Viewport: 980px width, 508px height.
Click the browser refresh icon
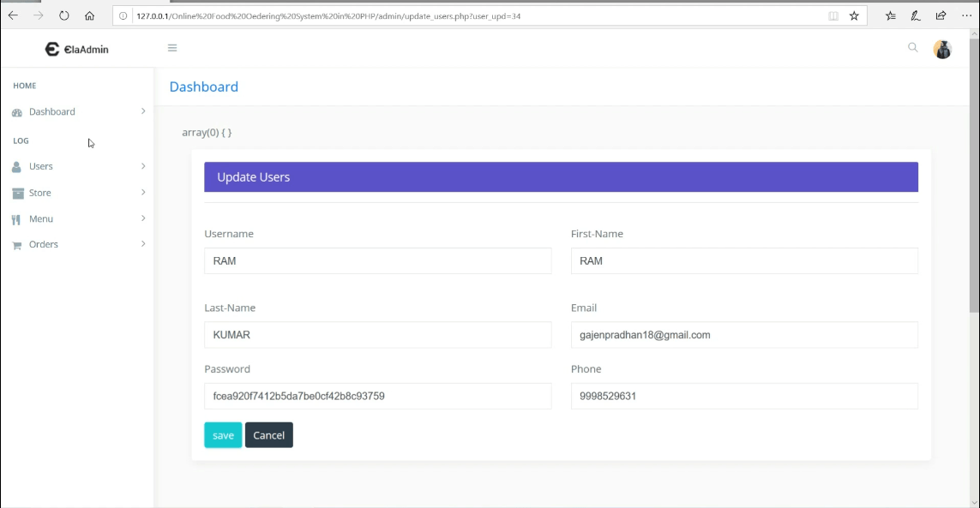[x=64, y=15]
